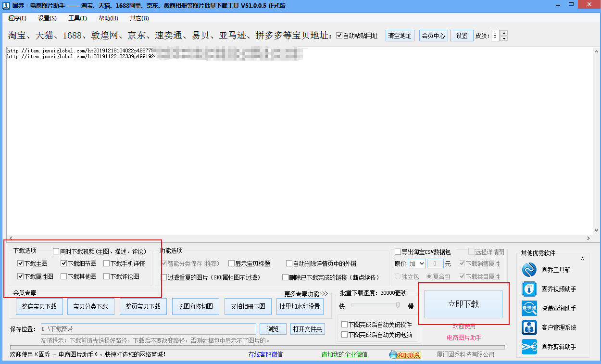Click 整店宝贝下载 button

click(x=39, y=306)
